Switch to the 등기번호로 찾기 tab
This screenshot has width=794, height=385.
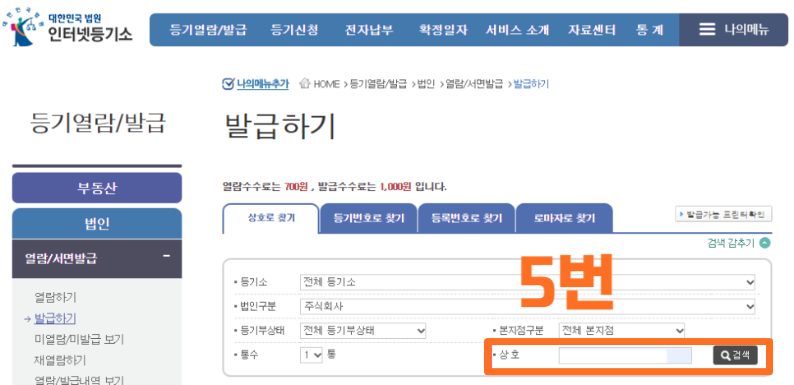(x=369, y=218)
